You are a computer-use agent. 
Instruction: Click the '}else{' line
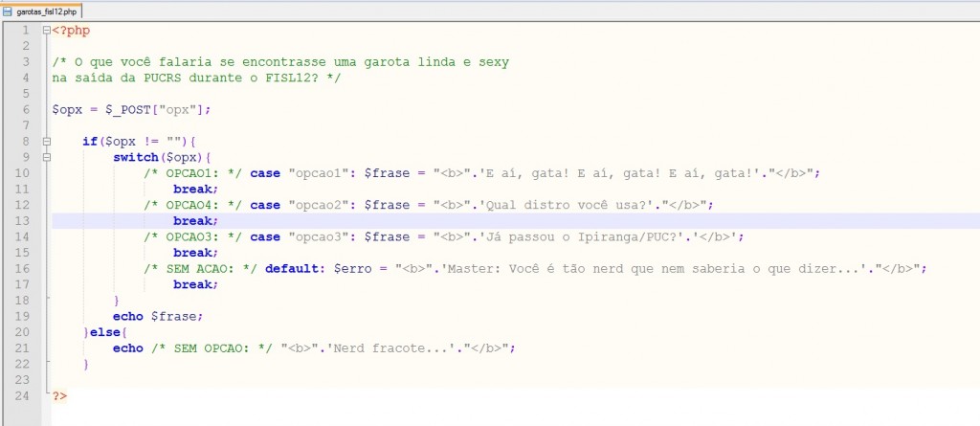105,332
